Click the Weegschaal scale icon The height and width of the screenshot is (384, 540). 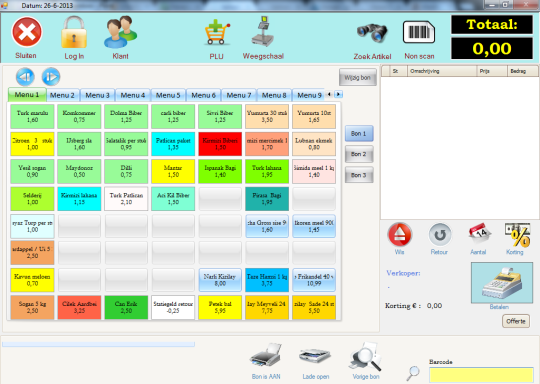pos(263,31)
